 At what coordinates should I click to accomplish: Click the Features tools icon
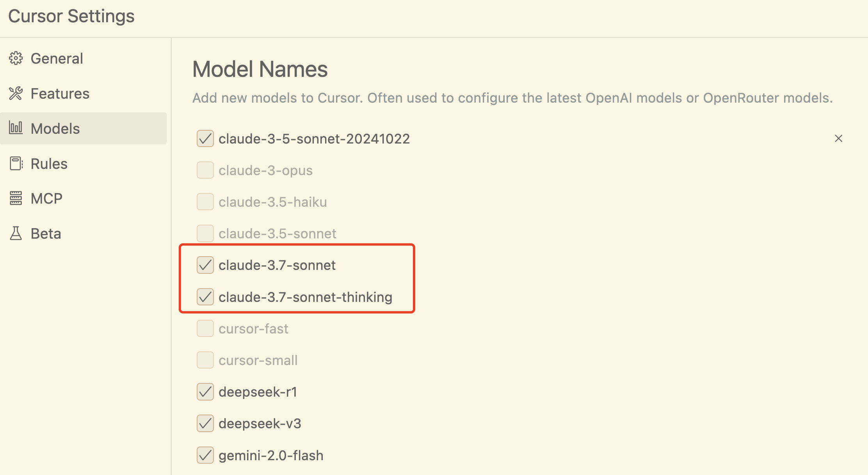pos(16,94)
